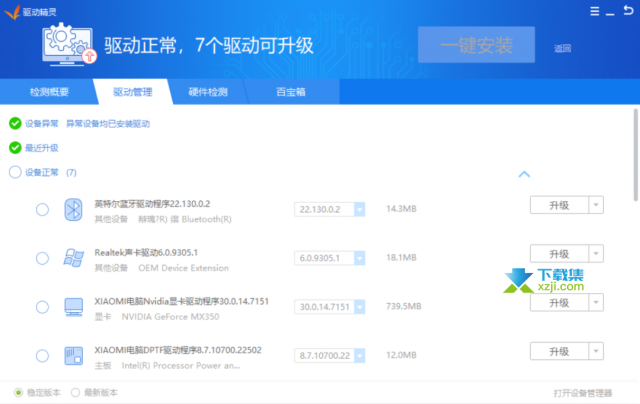Select the 英特尔蓝牙驱动程序 row circle
This screenshot has height=404, width=640.
point(42,210)
